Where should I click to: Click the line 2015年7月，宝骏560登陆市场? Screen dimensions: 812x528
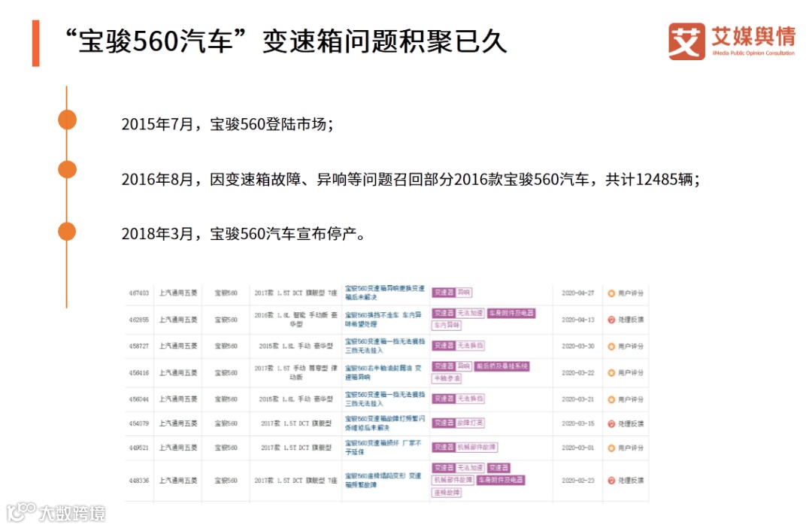coord(227,124)
